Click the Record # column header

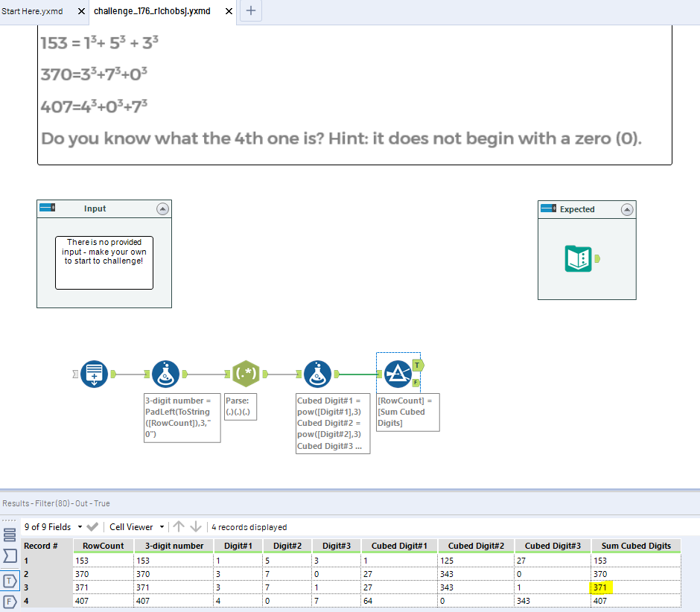pos(47,546)
